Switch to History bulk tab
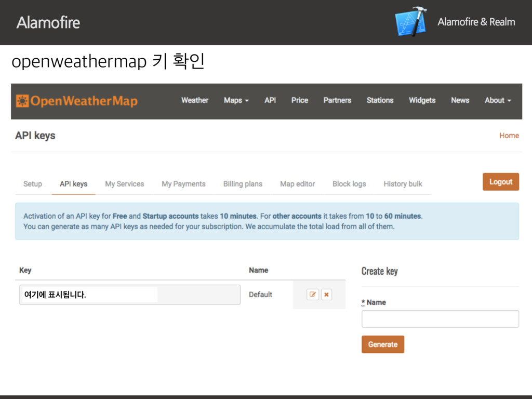The image size is (532, 399). [403, 184]
